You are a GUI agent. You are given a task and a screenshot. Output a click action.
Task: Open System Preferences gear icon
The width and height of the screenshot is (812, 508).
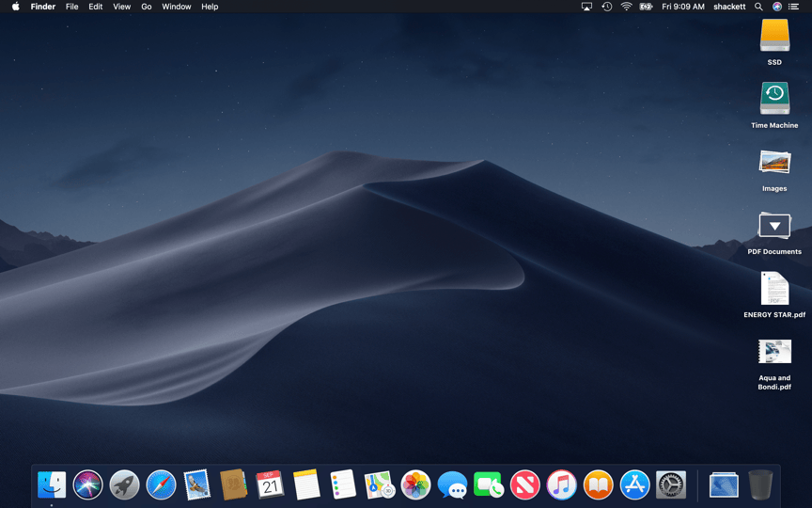671,485
